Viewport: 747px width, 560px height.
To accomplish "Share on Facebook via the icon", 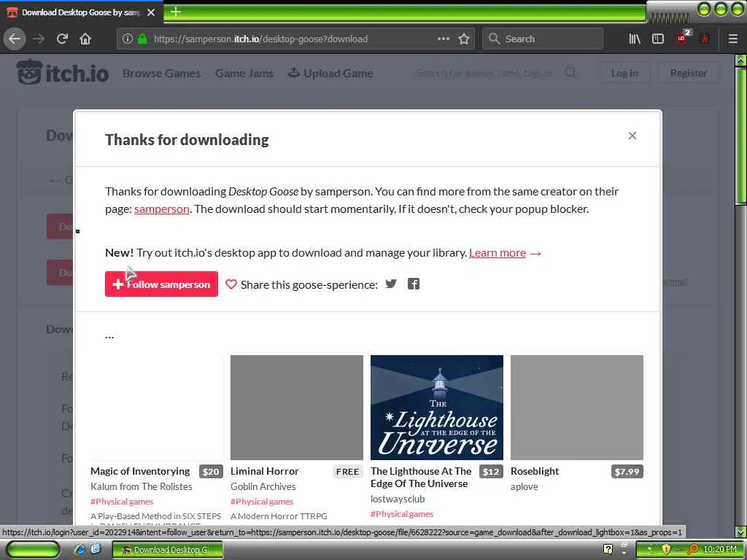I will click(x=414, y=284).
